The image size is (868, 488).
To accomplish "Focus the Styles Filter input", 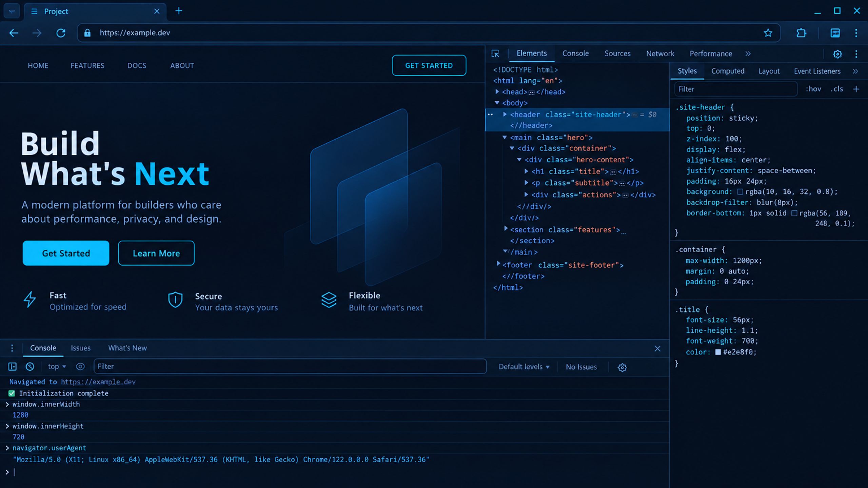I will pos(736,89).
